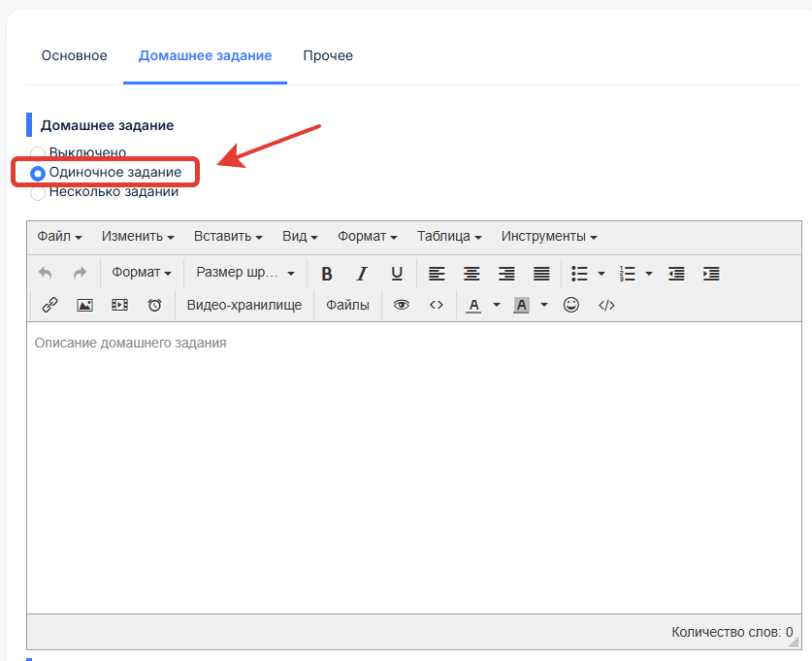The image size is (812, 661).
Task: Insert a numbered list
Action: (627, 273)
